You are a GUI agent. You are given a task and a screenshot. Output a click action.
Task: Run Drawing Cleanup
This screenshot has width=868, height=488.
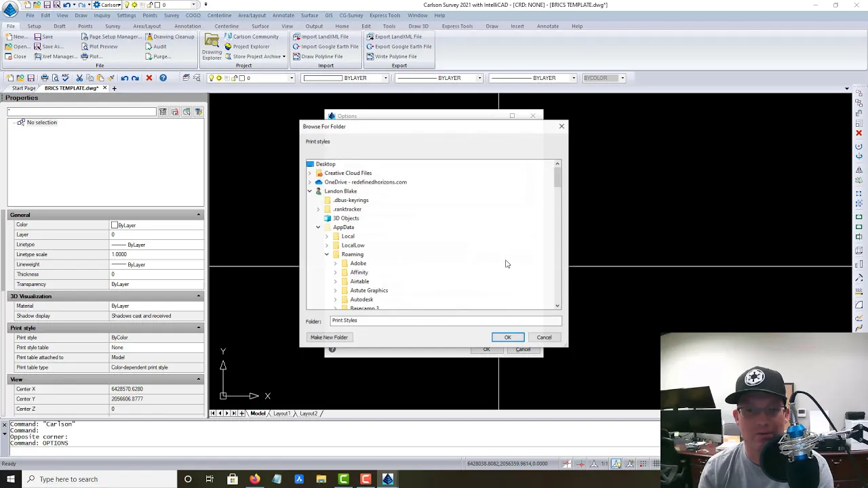(x=170, y=37)
